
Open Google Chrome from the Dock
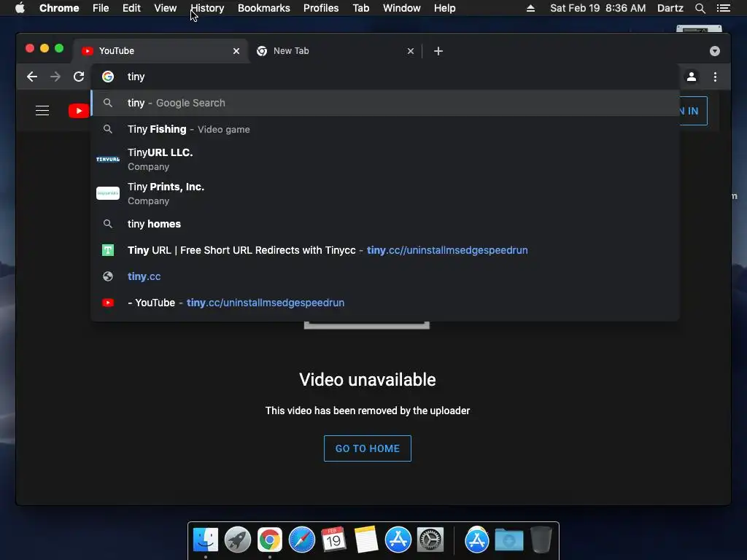point(270,540)
